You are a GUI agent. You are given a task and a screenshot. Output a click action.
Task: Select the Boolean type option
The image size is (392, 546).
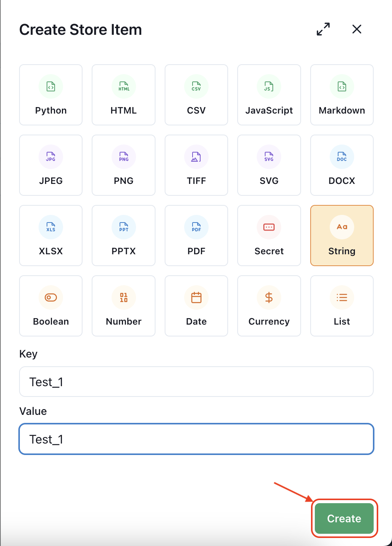(51, 306)
